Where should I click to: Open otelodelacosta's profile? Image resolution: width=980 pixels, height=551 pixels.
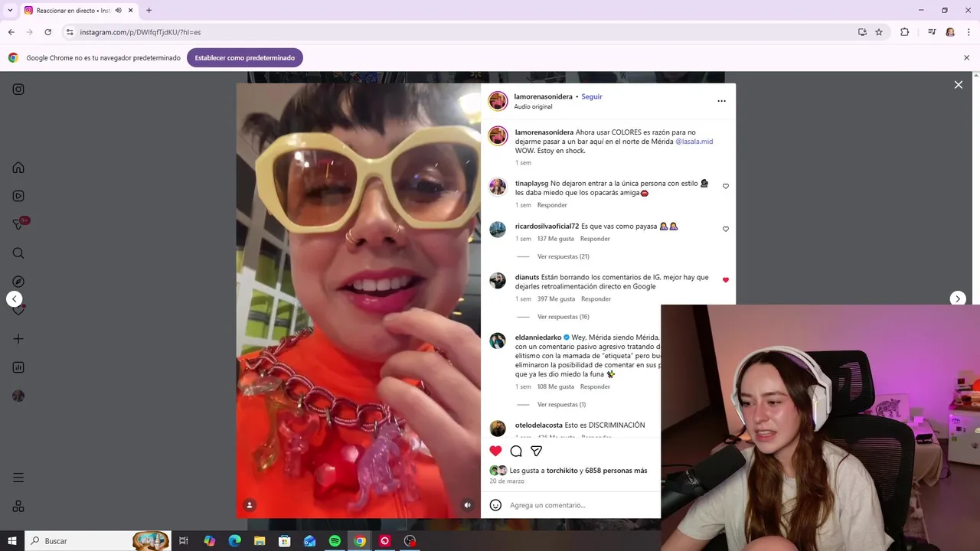538,425
